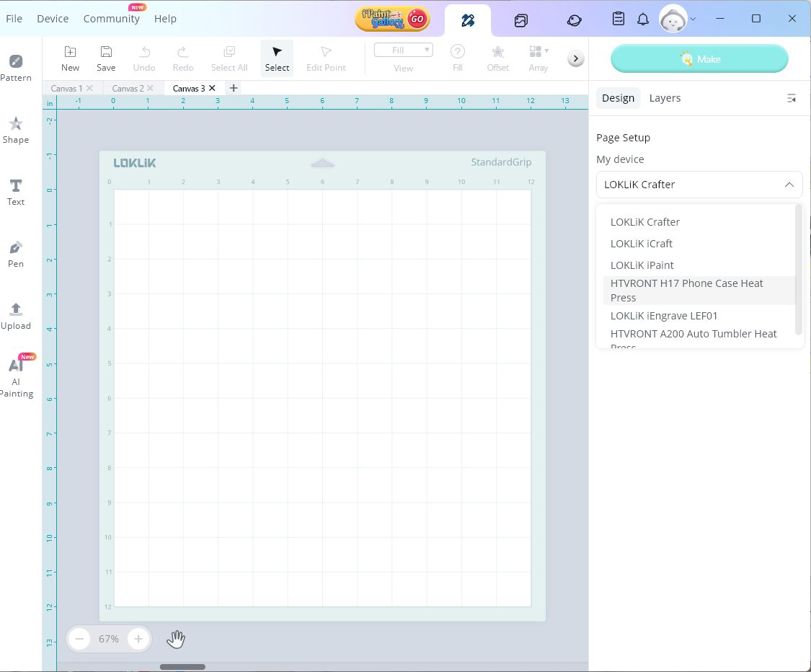Collapse the My device dropdown
Viewport: 811px width, 672px height.
pyautogui.click(x=789, y=185)
